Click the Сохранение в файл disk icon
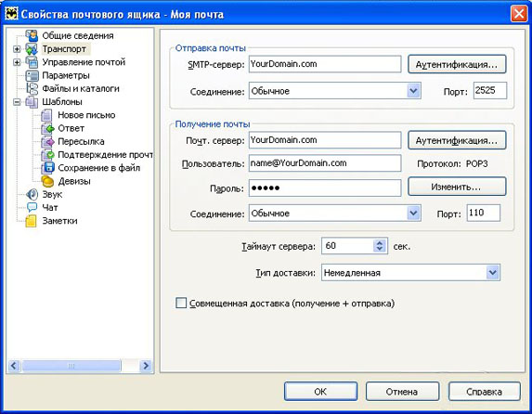Viewport: 532px width, 414px height. click(48, 168)
